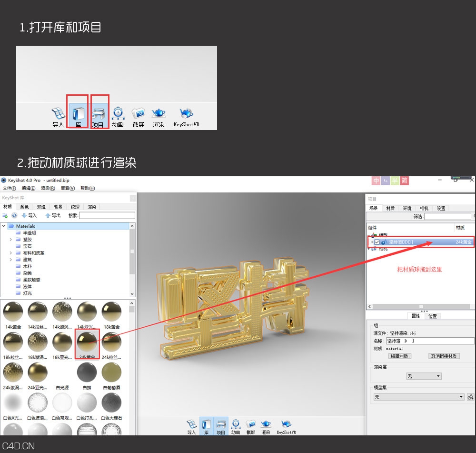Click the KeyShot app icon in the title bar

pyautogui.click(x=4, y=180)
